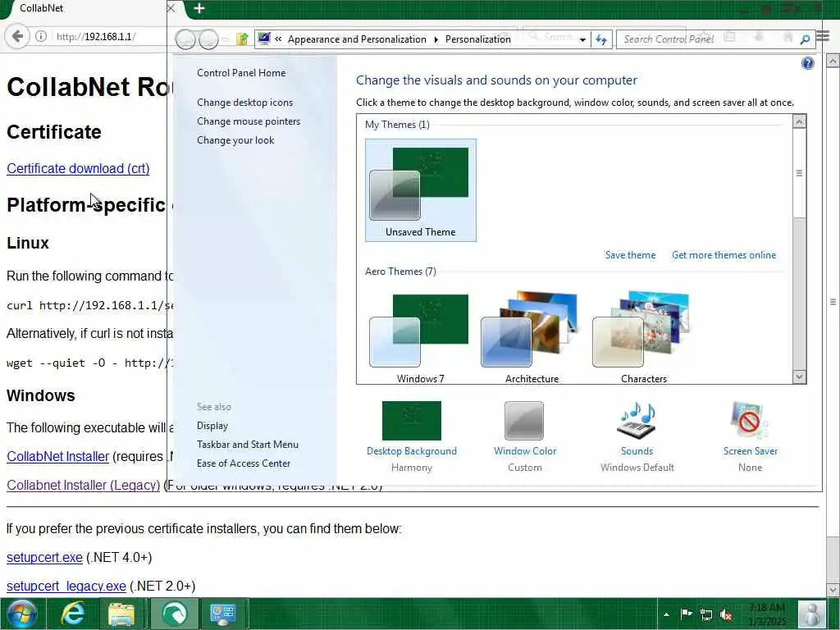840x630 pixels.
Task: Open Change desktop icons
Action: (x=244, y=103)
